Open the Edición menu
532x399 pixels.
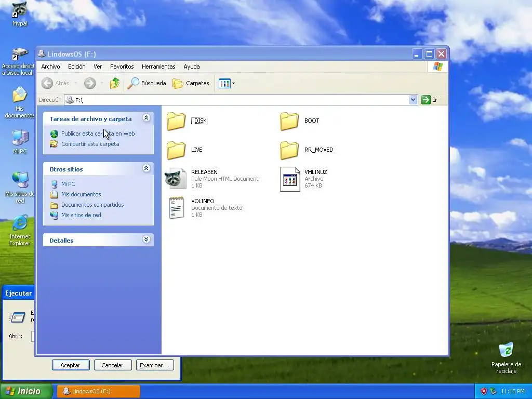pyautogui.click(x=77, y=66)
